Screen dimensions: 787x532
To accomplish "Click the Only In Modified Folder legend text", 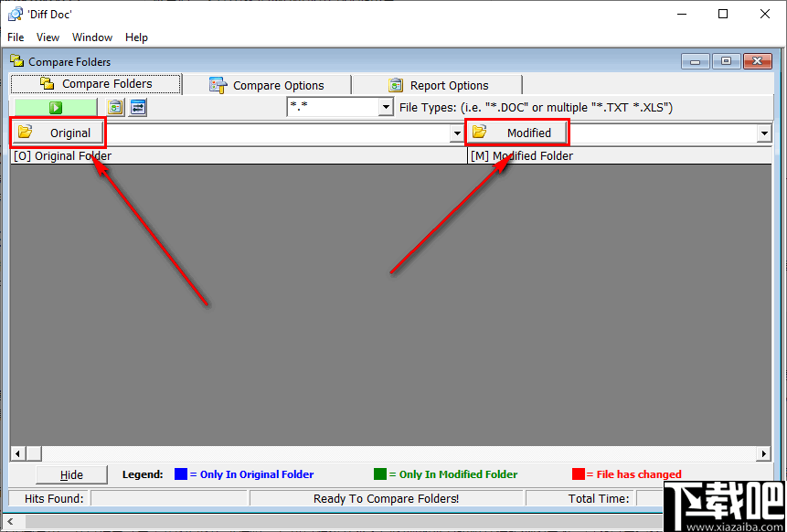I will click(458, 474).
